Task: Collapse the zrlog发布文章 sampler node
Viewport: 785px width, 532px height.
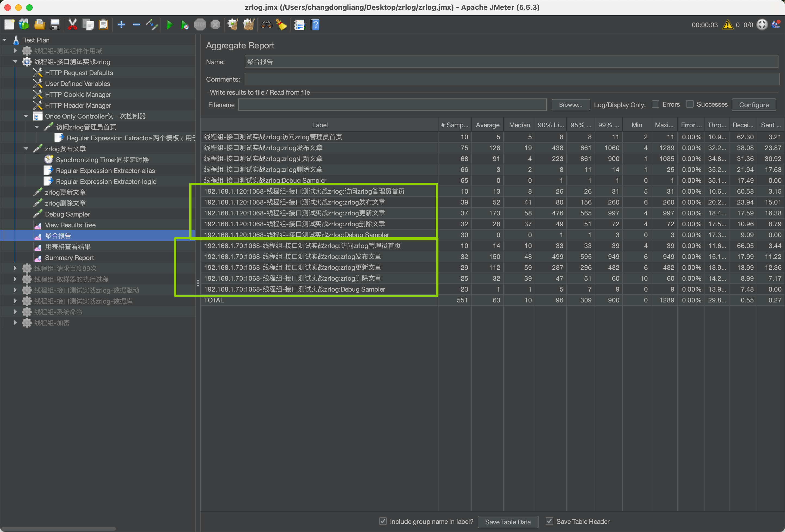Action: (26, 149)
